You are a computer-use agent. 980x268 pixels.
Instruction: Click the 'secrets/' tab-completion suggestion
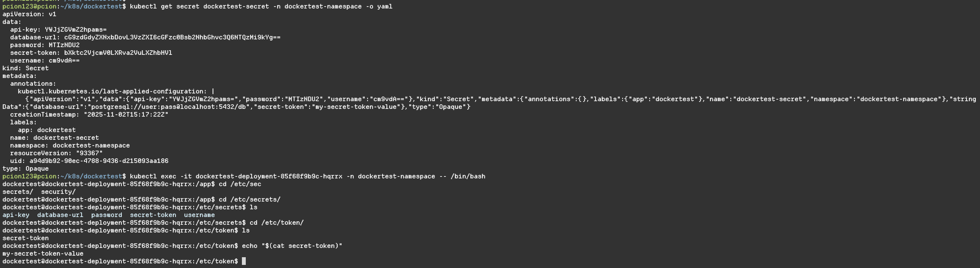pos(18,192)
